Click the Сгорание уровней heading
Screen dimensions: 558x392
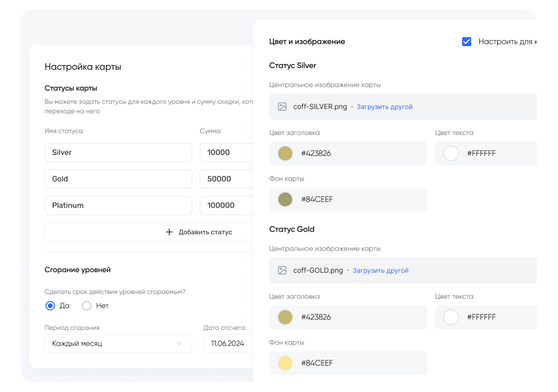point(78,270)
